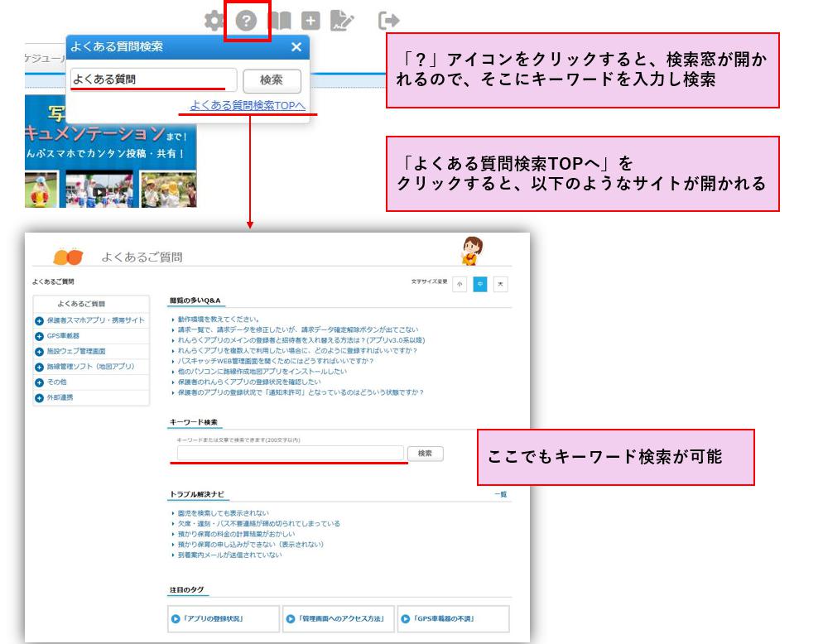Click the よくある質問検索TOPへ link
This screenshot has width=823, height=644.
pos(245,105)
